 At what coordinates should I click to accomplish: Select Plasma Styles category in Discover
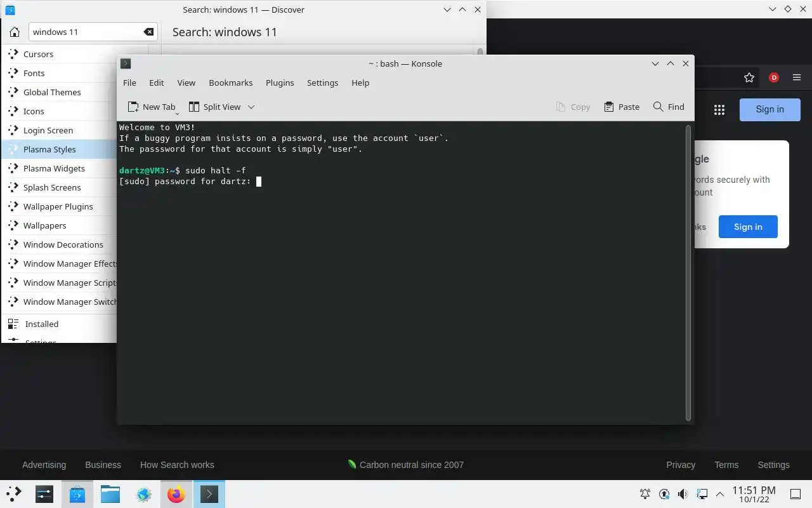tap(60, 149)
